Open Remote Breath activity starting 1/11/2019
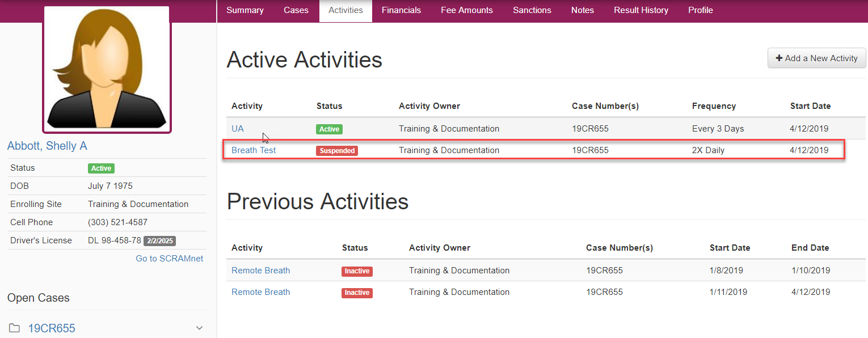Screen dimensions: 868x338 point(260,292)
